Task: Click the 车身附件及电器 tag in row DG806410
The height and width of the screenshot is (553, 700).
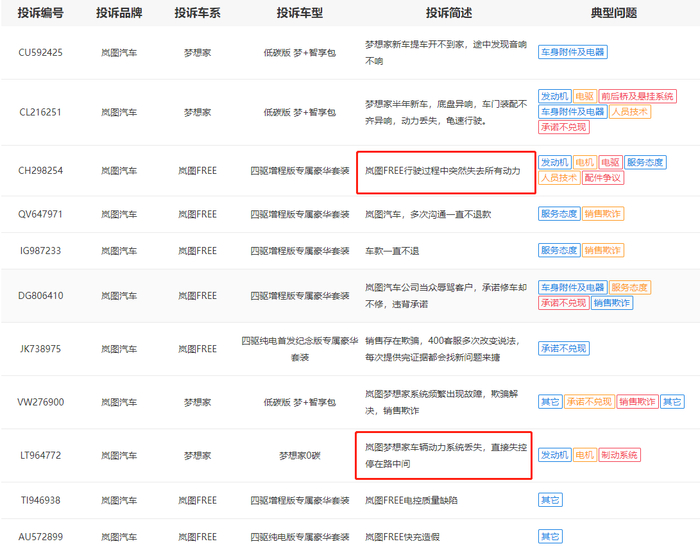Action: click(573, 287)
